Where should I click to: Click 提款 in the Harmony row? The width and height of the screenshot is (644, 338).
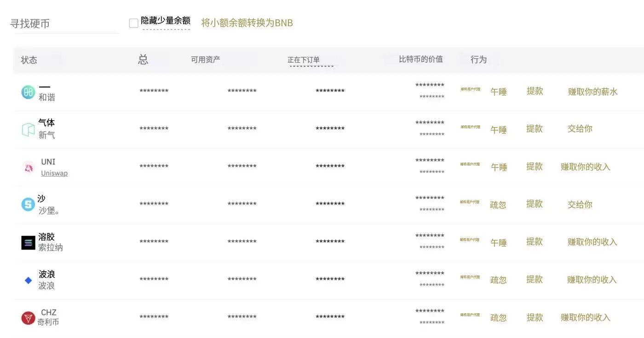[535, 91]
